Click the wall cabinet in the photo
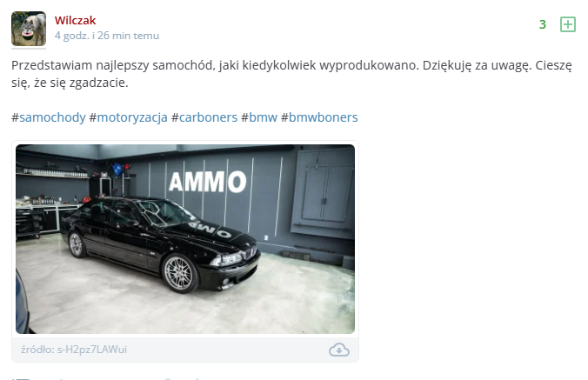This screenshot has height=380, width=588. click(324, 193)
